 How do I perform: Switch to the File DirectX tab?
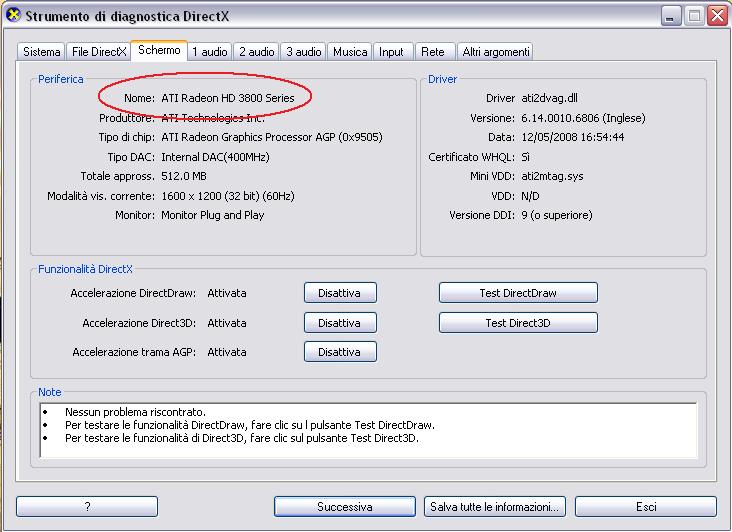coord(99,52)
